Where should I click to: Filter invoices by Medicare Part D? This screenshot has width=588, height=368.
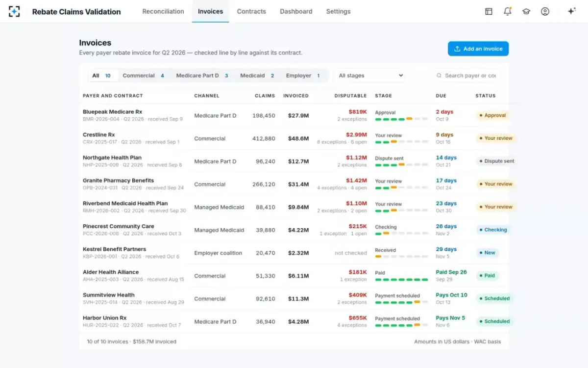point(202,76)
